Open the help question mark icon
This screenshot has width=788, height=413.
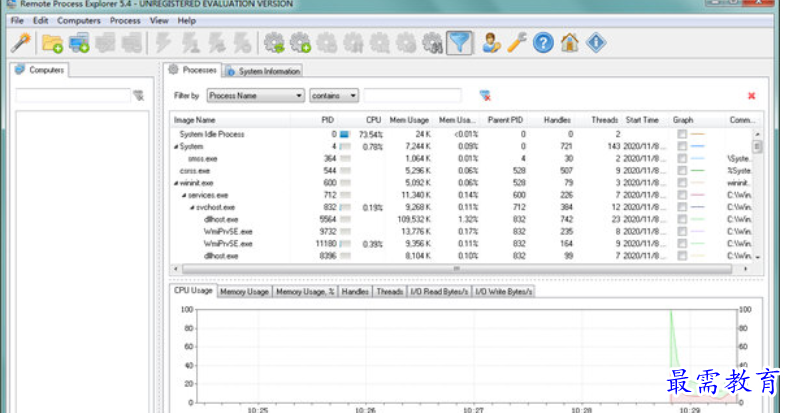543,42
